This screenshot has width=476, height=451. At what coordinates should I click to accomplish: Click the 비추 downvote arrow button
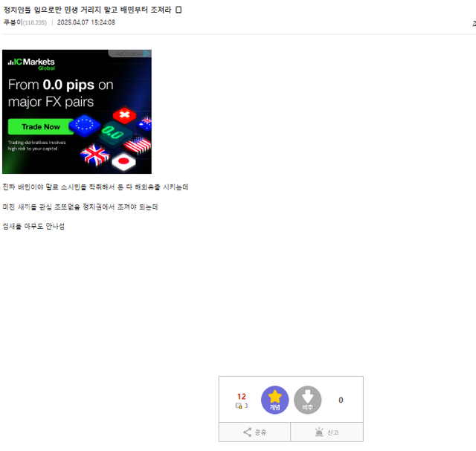307,400
